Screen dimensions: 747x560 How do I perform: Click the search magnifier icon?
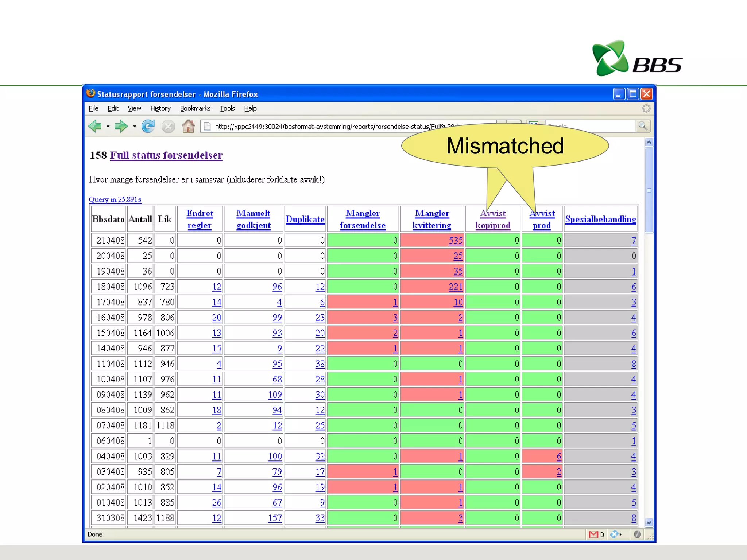coord(643,126)
